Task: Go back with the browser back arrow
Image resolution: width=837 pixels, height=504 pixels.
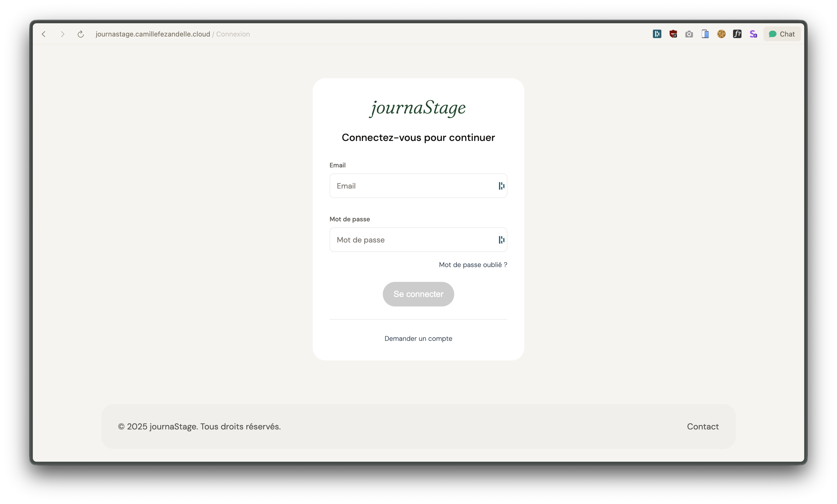Action: point(44,34)
